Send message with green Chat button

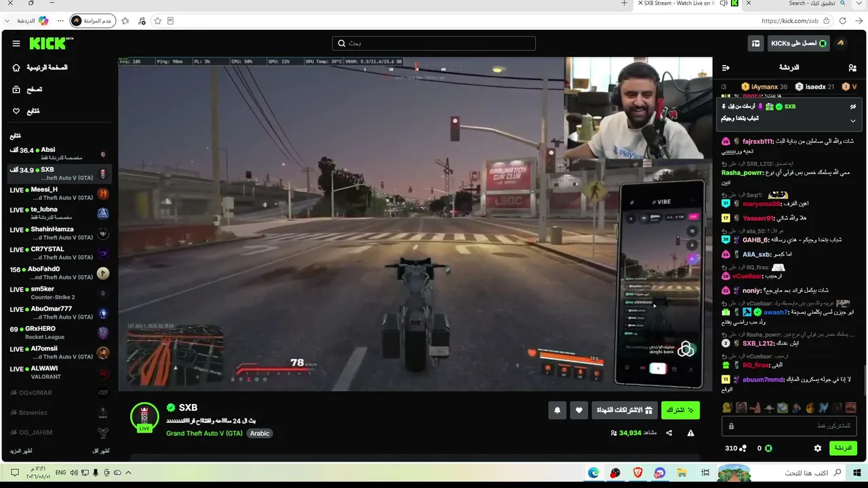point(843,448)
